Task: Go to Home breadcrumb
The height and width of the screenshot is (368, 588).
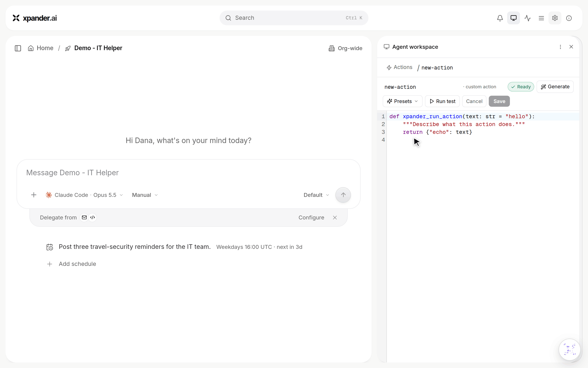Action: click(41, 48)
